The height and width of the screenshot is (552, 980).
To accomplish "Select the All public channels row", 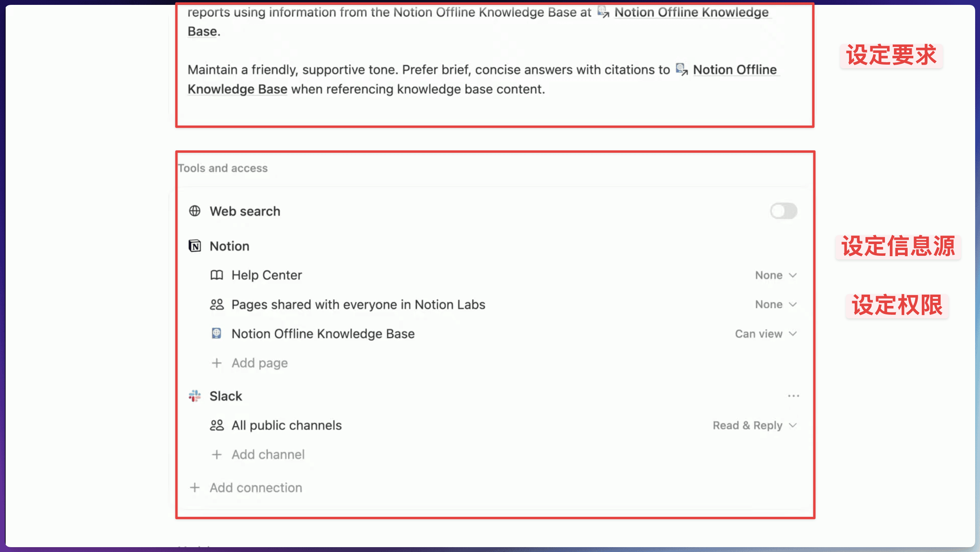I will click(494, 425).
